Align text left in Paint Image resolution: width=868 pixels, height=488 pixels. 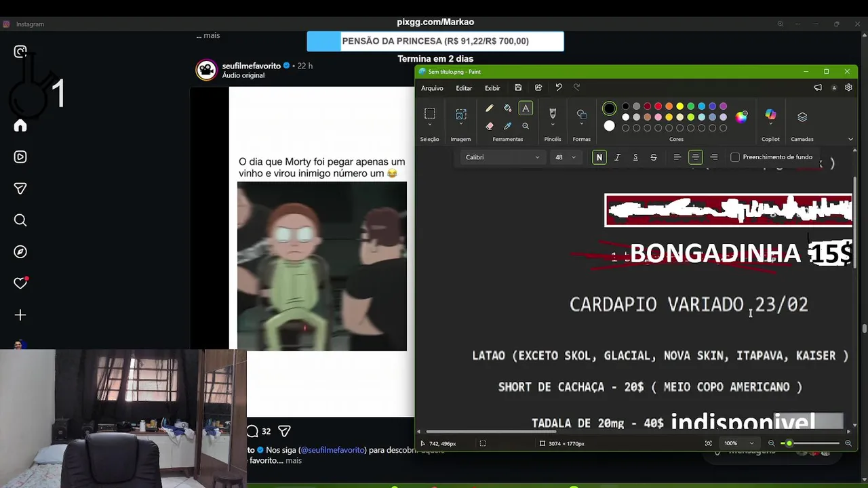point(677,157)
